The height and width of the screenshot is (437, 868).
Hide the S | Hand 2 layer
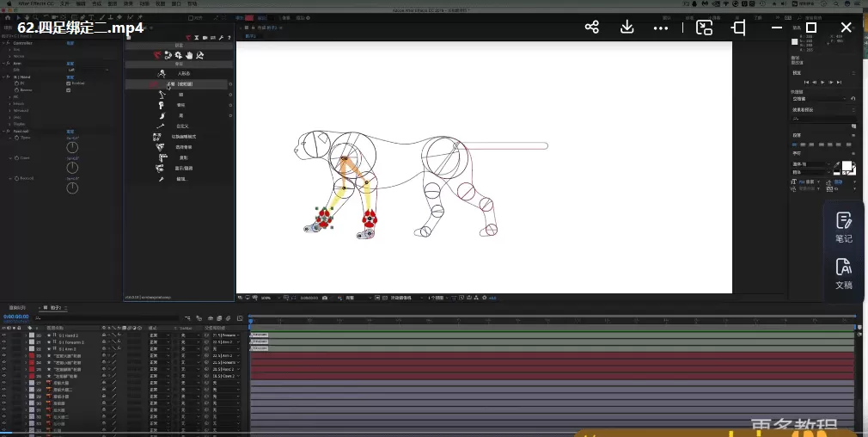4,335
